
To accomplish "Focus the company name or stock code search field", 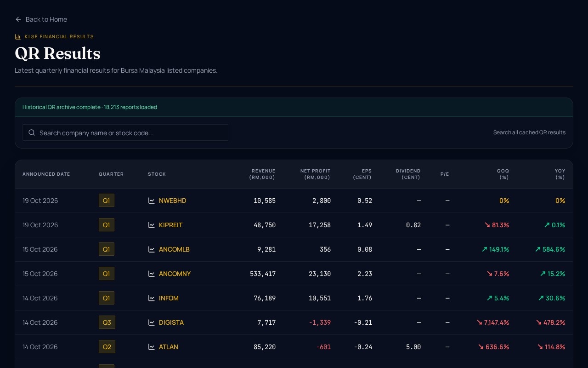I will [x=125, y=132].
